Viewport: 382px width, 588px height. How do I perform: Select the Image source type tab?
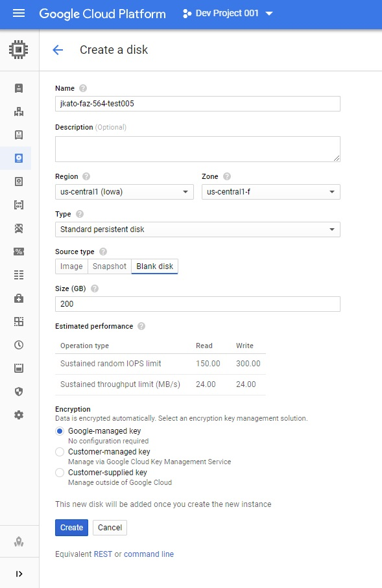[71, 266]
